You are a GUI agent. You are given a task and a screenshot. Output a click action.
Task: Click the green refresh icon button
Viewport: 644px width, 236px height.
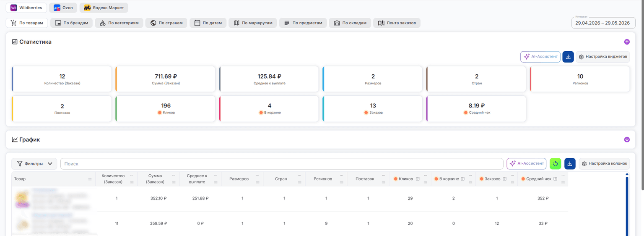555,163
